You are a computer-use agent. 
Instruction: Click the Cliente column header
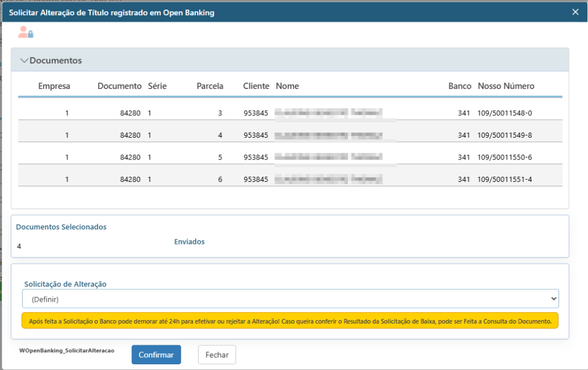pyautogui.click(x=256, y=86)
